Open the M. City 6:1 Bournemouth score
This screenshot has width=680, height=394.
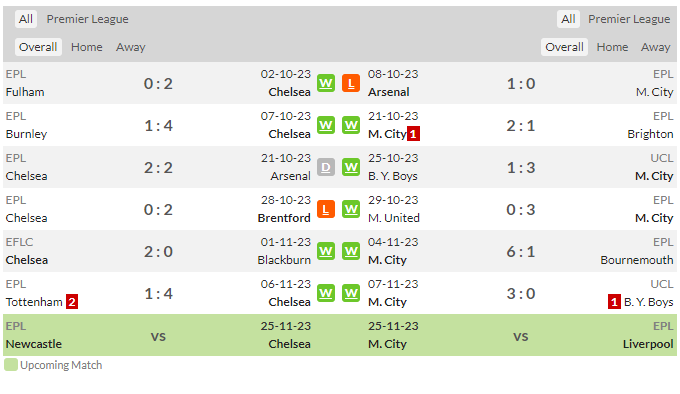pos(521,251)
